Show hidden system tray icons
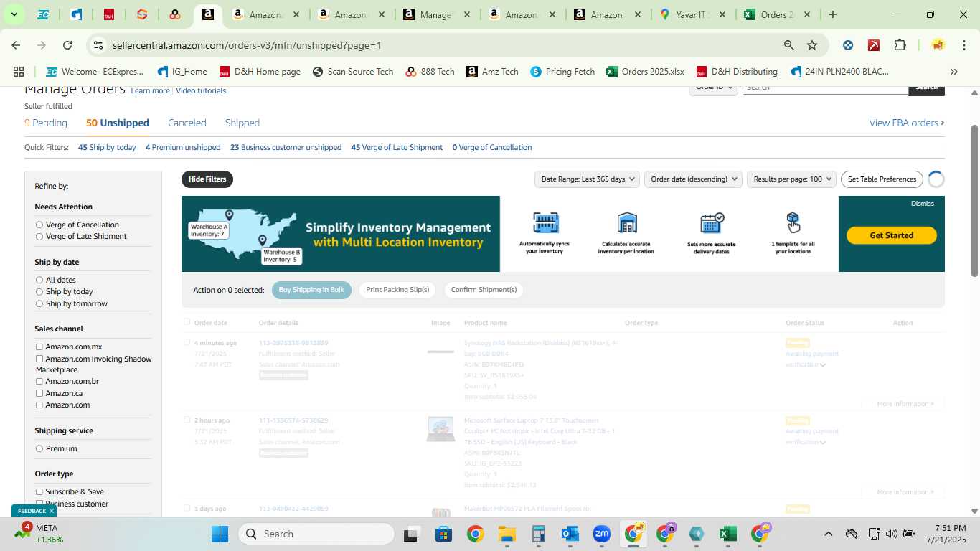980x551 pixels. click(x=828, y=534)
